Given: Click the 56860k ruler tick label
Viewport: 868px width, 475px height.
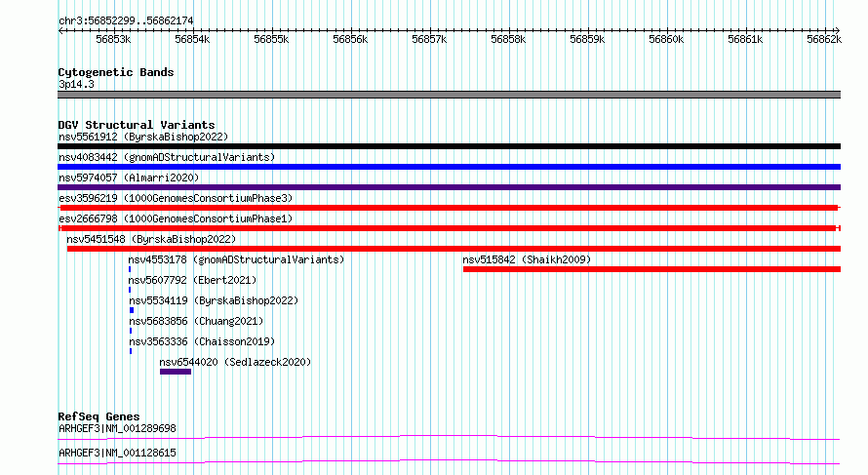Looking at the screenshot, I should (x=666, y=39).
